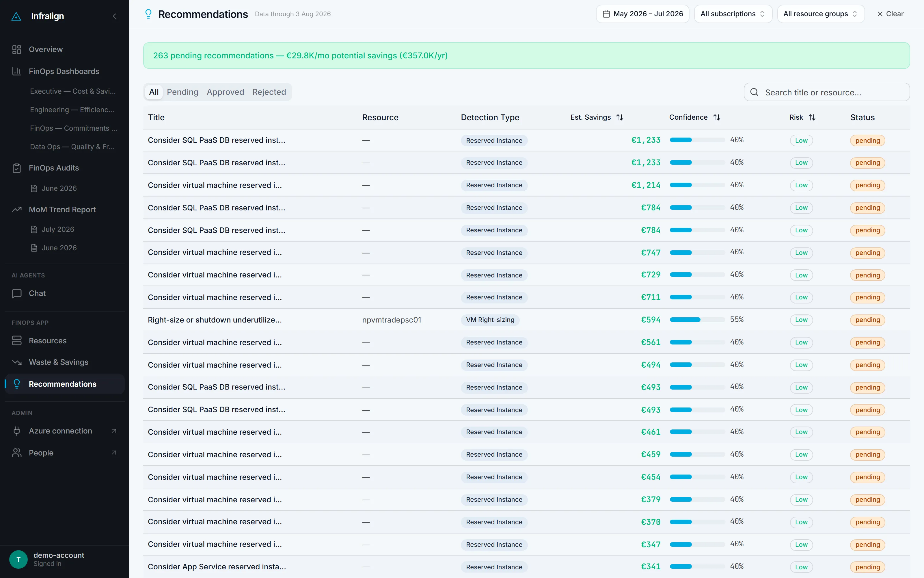924x578 pixels.
Task: Click the Status column header
Action: point(862,117)
